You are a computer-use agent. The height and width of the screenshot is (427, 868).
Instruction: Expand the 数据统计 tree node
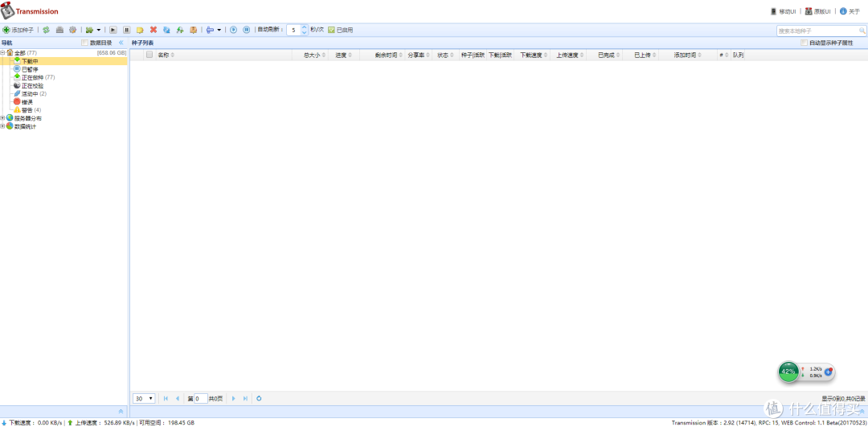[x=2, y=126]
